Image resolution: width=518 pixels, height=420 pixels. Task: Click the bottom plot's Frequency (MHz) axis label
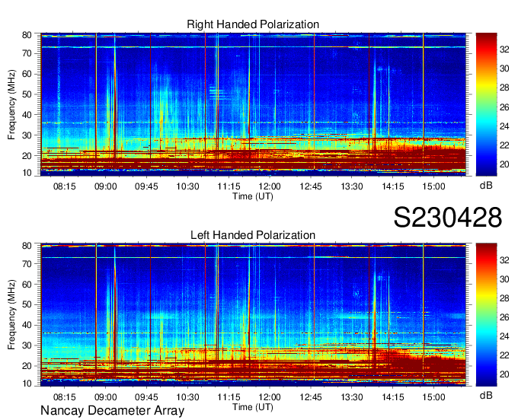tap(11, 315)
